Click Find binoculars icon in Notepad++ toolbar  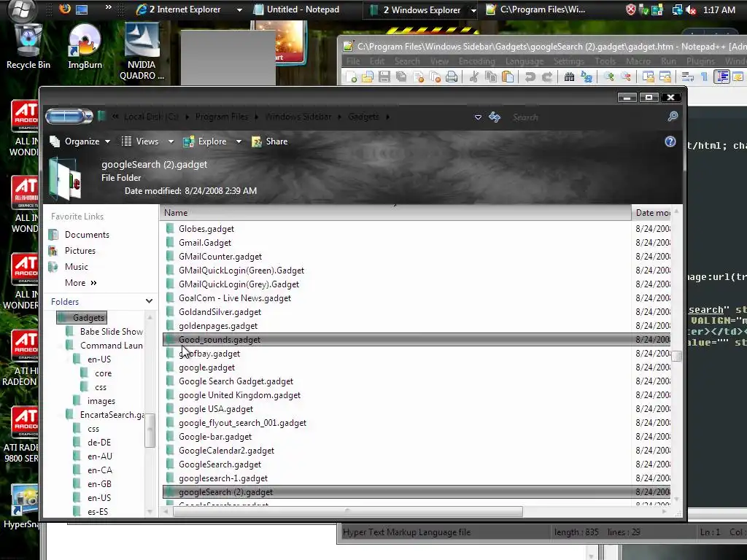tap(569, 77)
